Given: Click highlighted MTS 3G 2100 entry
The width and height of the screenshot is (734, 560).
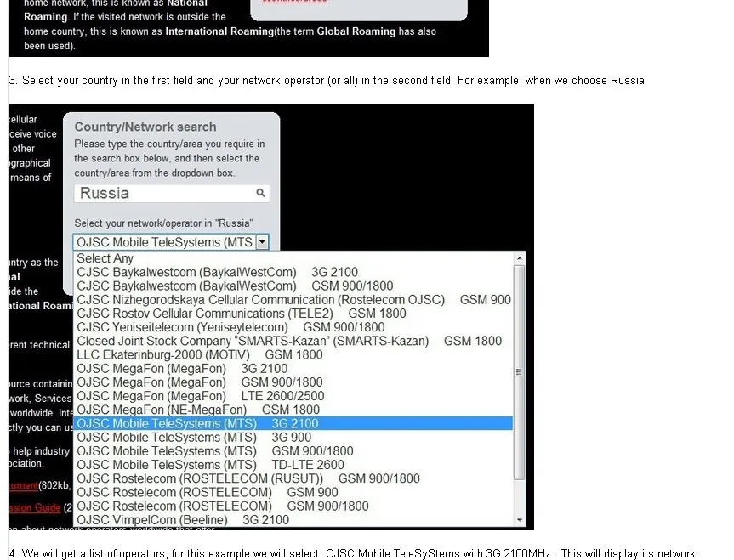Looking at the screenshot, I should [x=293, y=423].
